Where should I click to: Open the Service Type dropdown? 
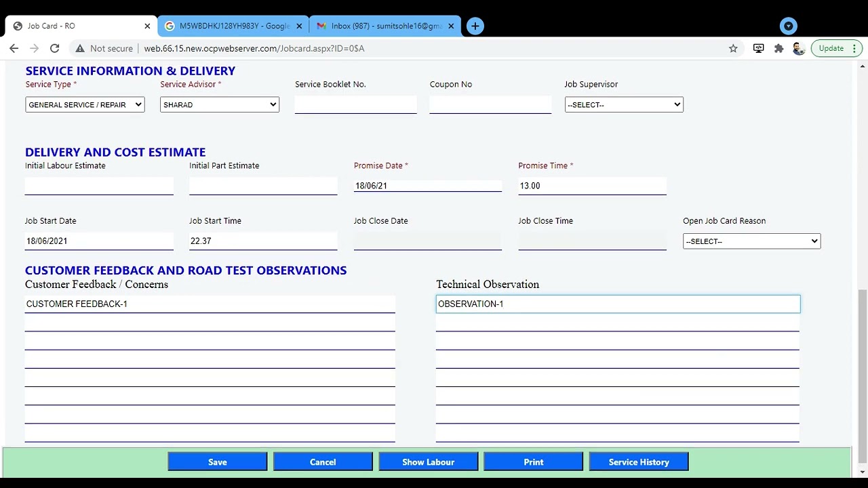[x=85, y=104]
